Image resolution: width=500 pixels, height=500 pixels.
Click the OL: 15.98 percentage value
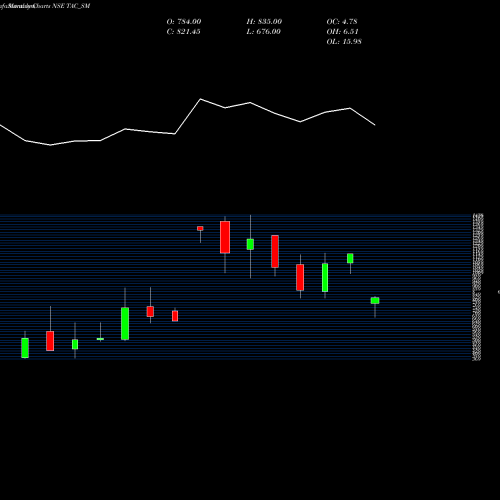[344, 42]
